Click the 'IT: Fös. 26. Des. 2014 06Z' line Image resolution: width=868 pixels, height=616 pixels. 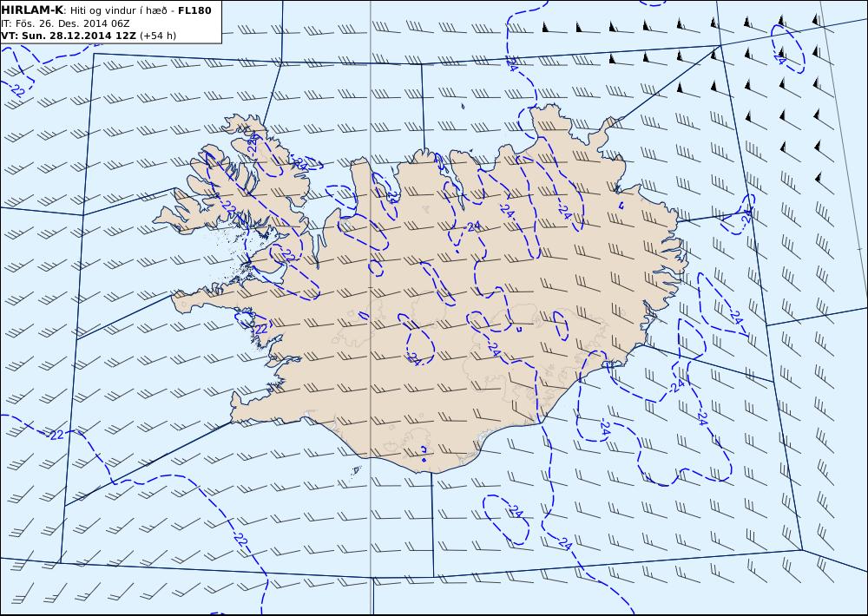[65, 23]
